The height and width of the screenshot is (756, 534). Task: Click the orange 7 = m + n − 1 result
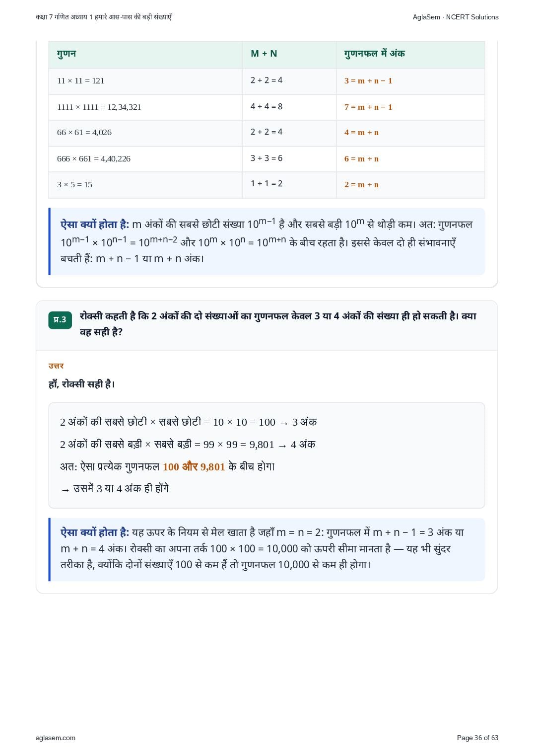tap(368, 107)
